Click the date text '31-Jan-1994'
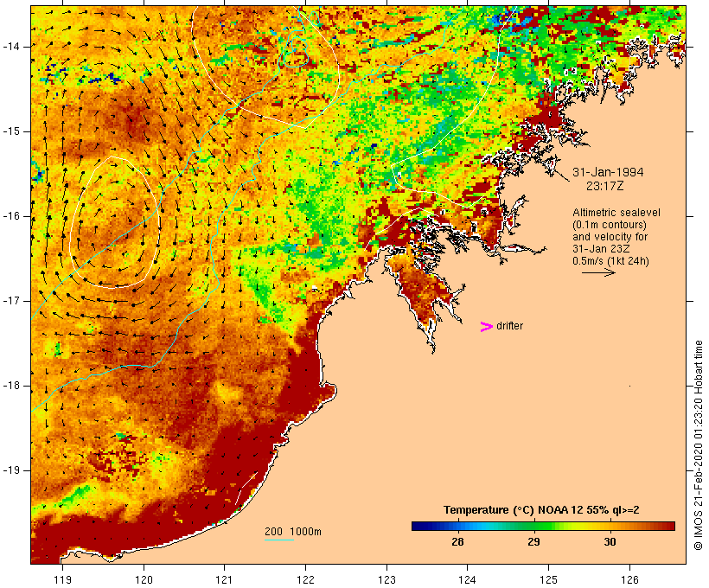The width and height of the screenshot is (709, 588). pyautogui.click(x=608, y=172)
